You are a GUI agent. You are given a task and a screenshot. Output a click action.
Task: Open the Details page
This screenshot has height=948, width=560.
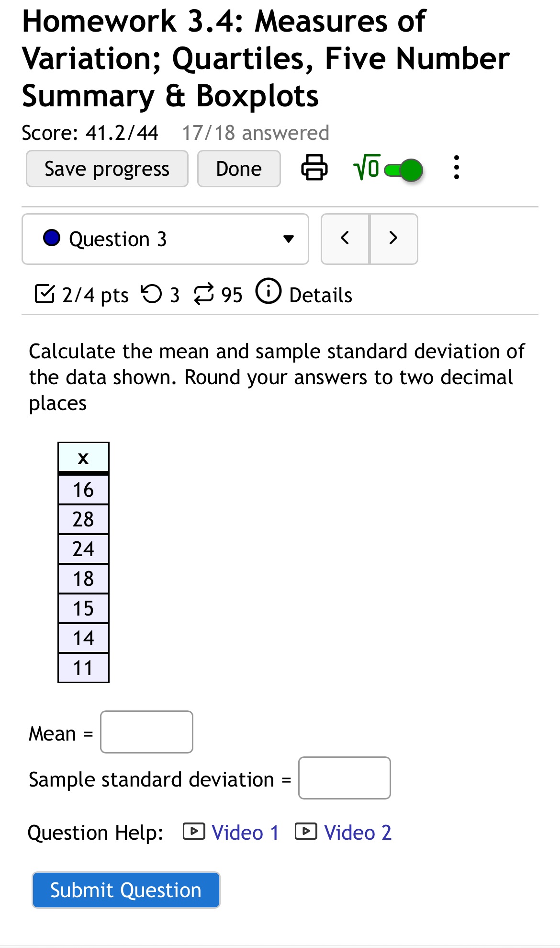[320, 294]
